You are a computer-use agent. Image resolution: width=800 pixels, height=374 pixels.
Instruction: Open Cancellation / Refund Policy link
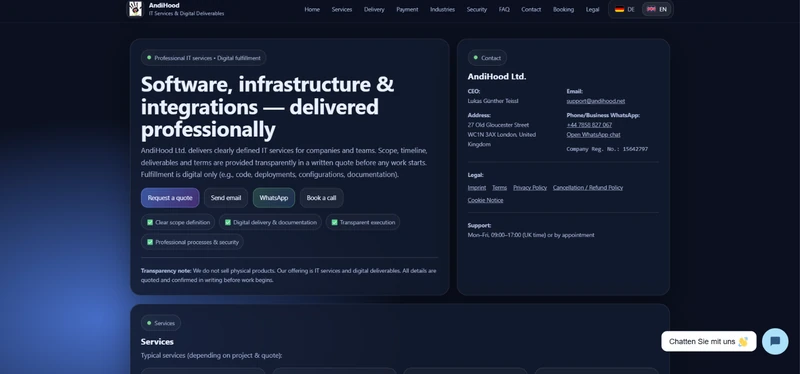pos(588,188)
